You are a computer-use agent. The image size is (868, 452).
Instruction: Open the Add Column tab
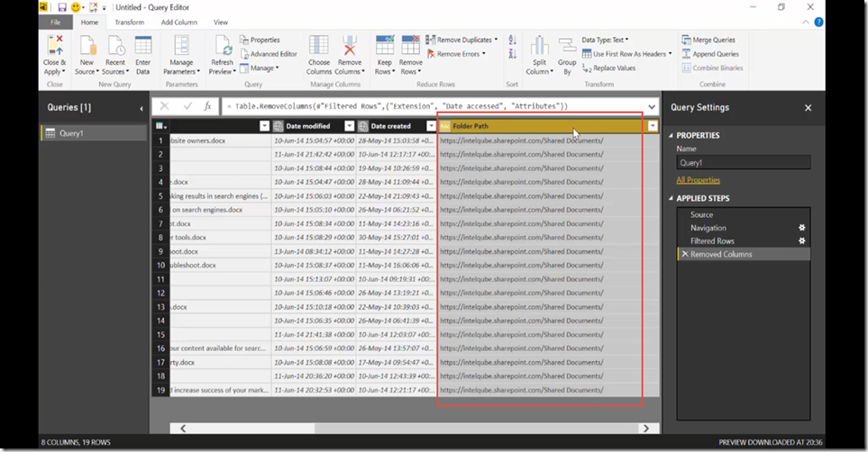[179, 23]
